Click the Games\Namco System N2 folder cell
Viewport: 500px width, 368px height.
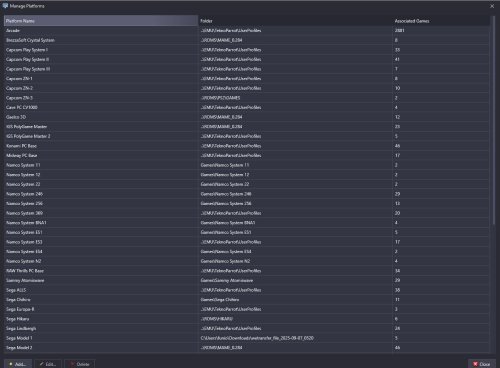pyautogui.click(x=295, y=261)
